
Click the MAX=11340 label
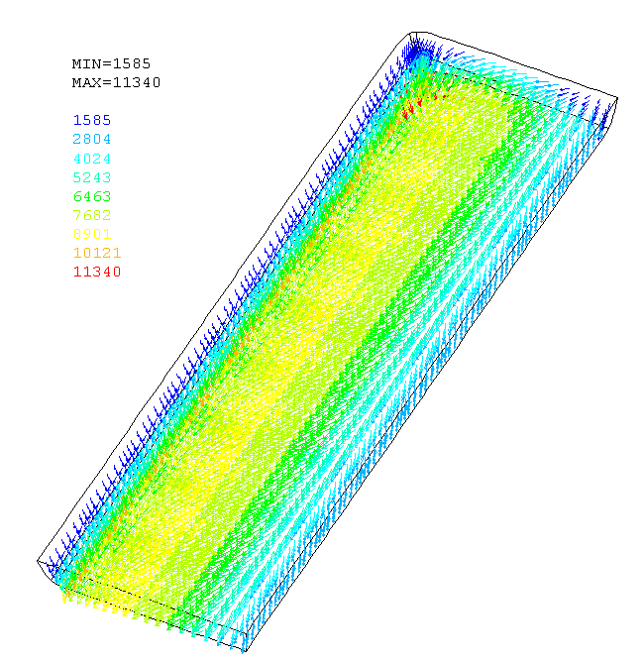tap(116, 82)
